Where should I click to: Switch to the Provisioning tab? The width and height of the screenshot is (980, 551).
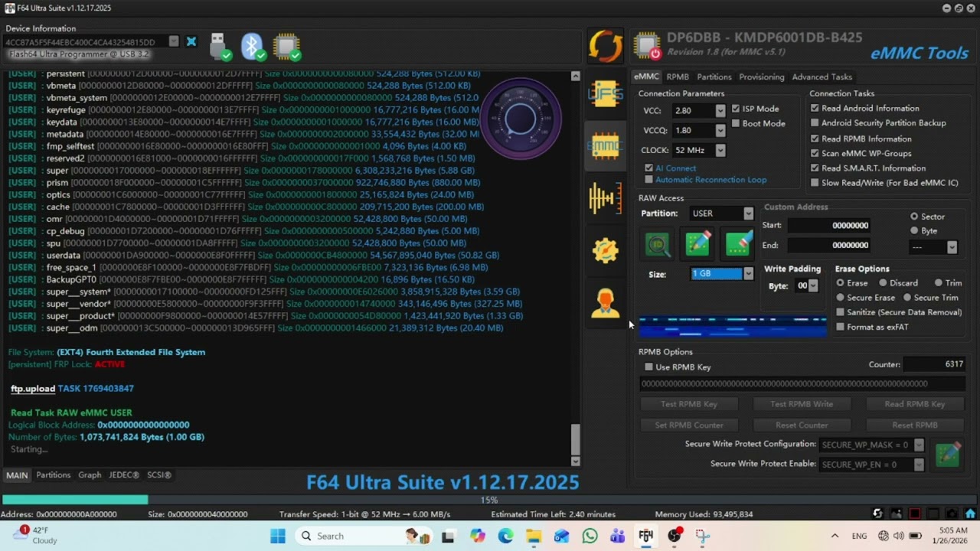pos(761,77)
